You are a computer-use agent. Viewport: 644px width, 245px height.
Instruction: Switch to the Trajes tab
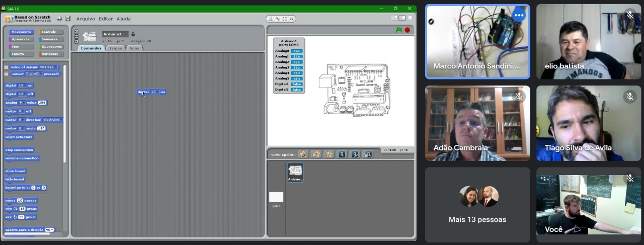(116, 48)
